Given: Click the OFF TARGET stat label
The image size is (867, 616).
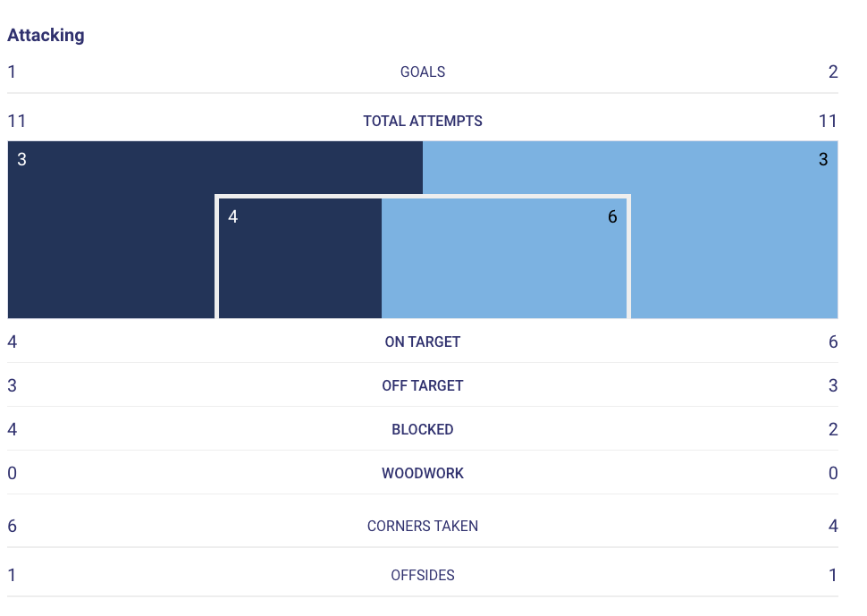Looking at the screenshot, I should tap(423, 386).
